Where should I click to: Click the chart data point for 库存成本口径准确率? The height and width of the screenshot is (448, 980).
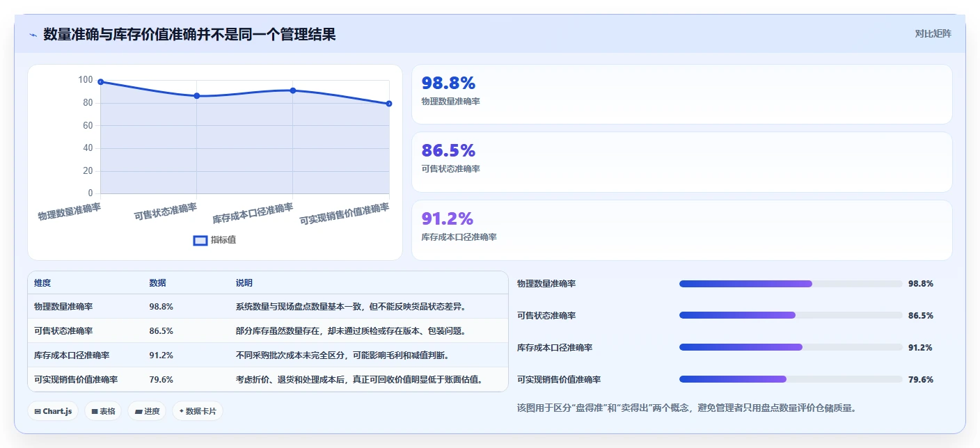tap(293, 90)
